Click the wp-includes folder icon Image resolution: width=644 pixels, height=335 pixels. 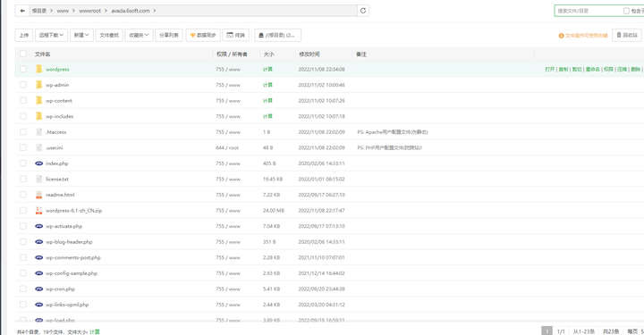[39, 116]
